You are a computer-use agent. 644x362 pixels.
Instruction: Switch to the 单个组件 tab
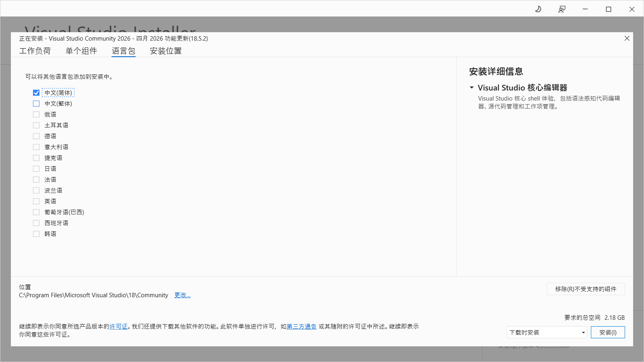point(81,51)
